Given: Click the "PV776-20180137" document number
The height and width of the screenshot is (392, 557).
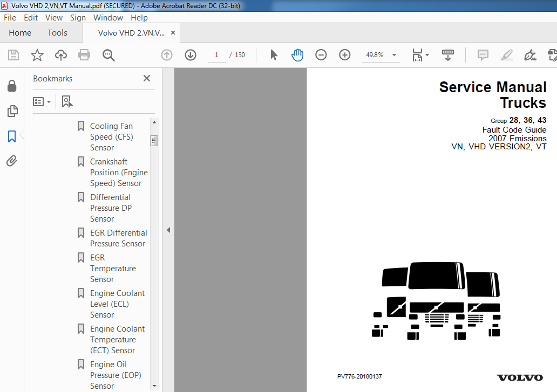Looking at the screenshot, I should pos(359,376).
